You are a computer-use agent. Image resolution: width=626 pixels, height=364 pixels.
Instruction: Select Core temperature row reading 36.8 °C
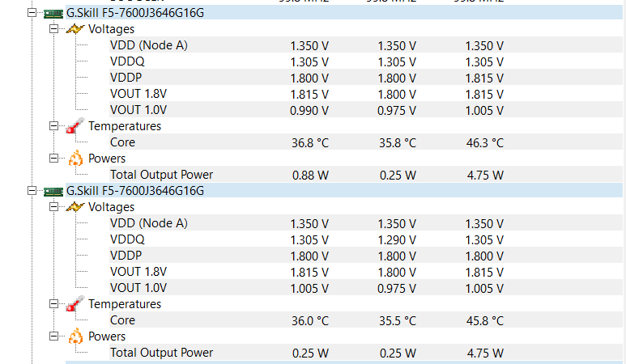(366, 142)
